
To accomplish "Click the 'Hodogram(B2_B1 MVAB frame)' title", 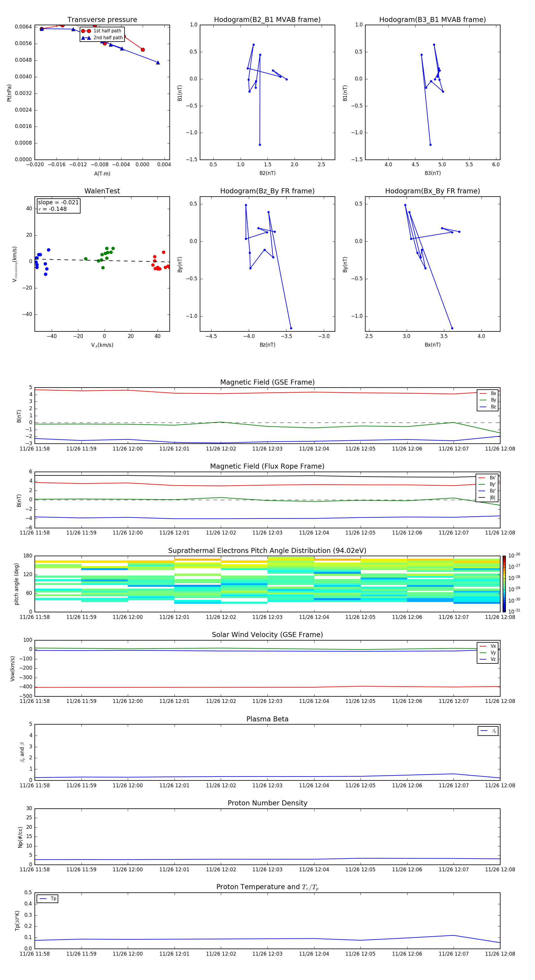I will [x=267, y=20].
